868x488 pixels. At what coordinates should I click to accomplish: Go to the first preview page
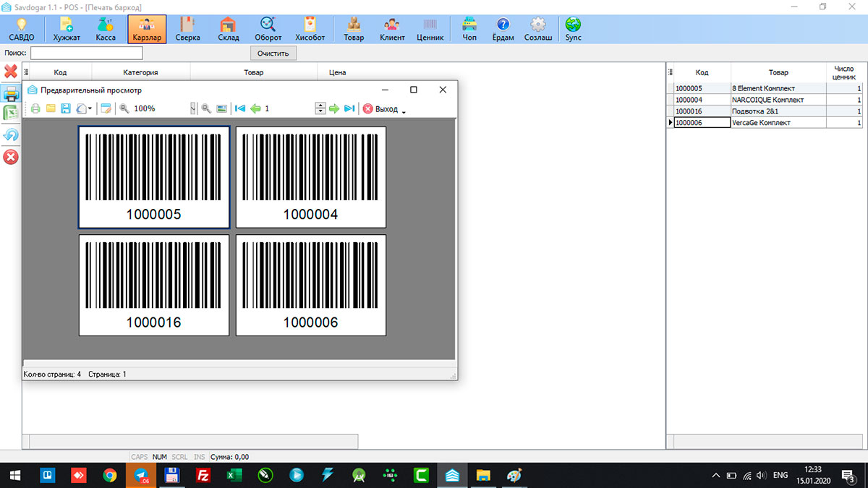(x=240, y=108)
